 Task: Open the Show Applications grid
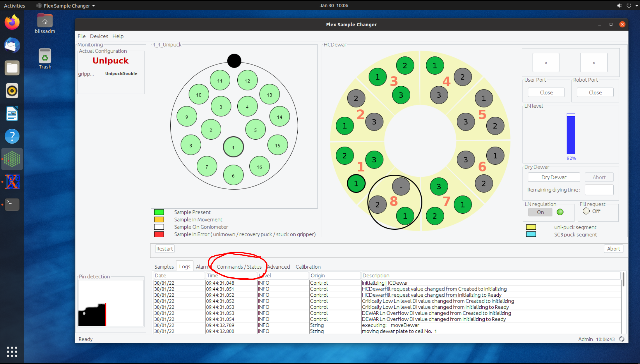click(x=12, y=351)
